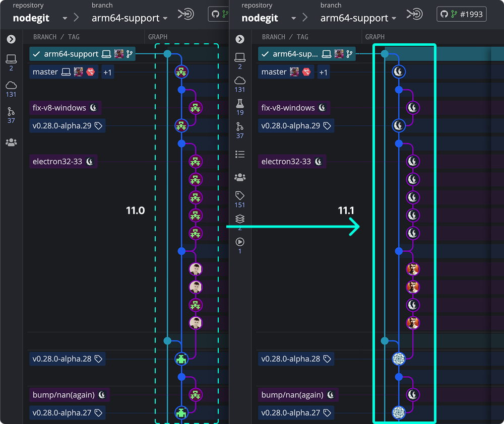
Task: Open Pull Requests icon labeled 37 in right sidebar
Action: point(240,126)
